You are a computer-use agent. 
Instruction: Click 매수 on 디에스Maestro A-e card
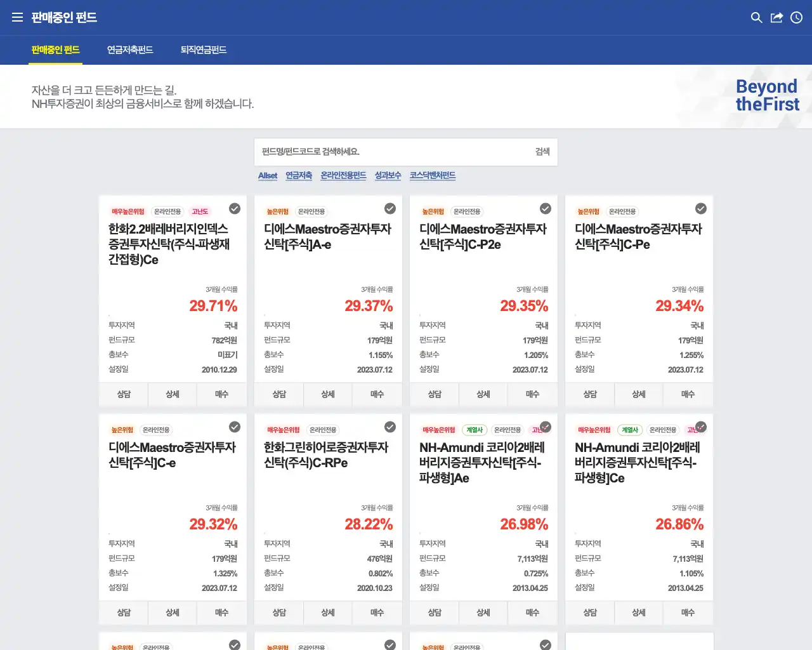click(377, 394)
